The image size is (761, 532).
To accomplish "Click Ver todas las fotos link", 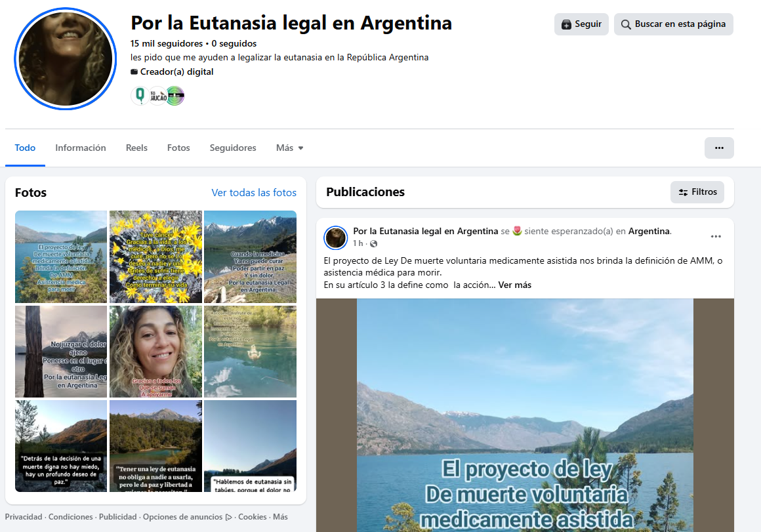I will pyautogui.click(x=254, y=193).
